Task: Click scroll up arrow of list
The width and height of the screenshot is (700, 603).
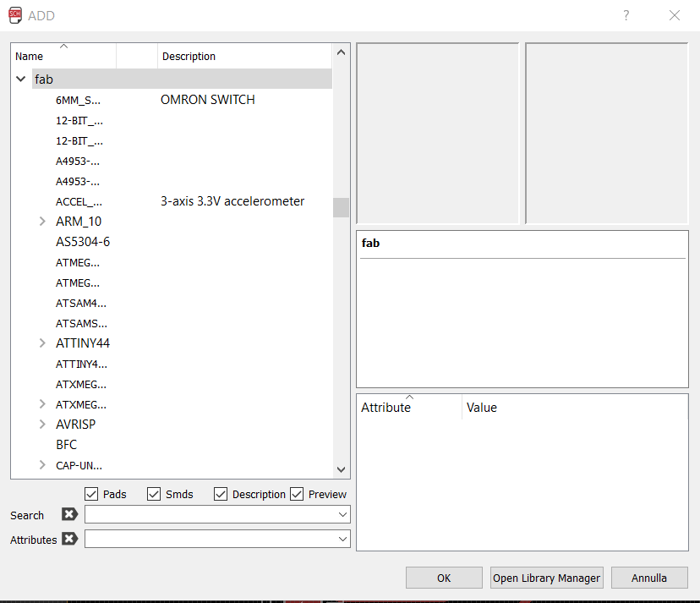Action: click(341, 52)
